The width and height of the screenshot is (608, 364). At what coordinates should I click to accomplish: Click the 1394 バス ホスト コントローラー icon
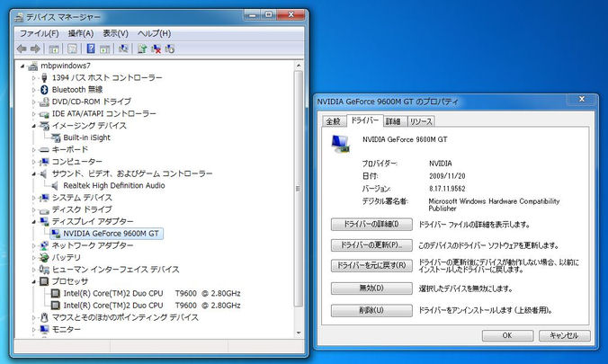(44, 77)
